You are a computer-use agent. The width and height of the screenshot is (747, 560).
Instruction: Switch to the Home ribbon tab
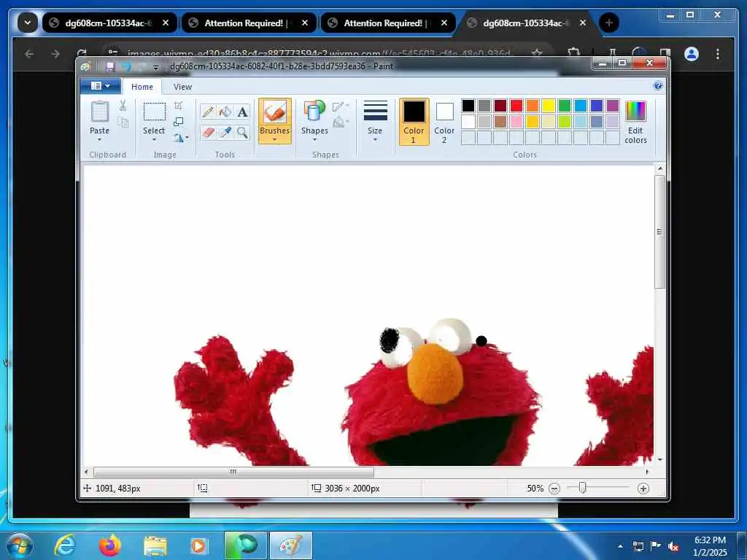142,87
